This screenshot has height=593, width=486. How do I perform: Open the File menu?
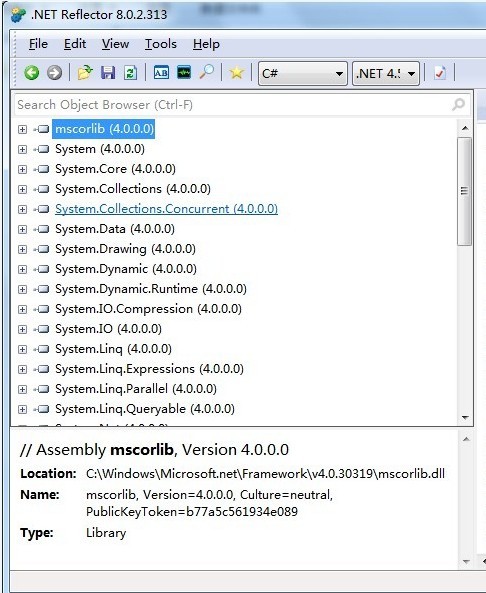click(x=38, y=44)
